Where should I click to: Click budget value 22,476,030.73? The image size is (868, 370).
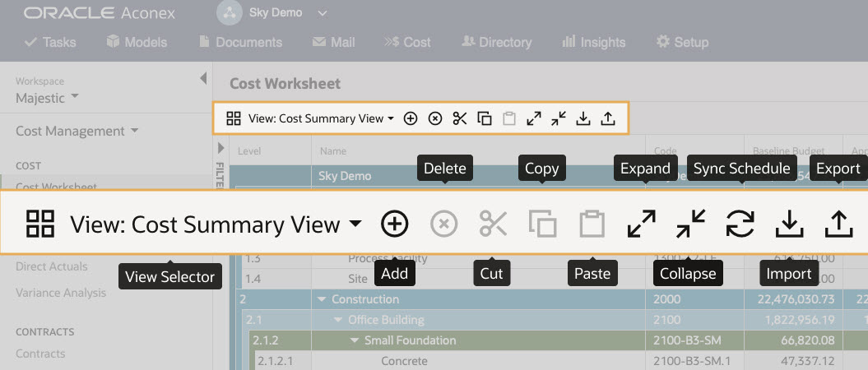pyautogui.click(x=795, y=299)
